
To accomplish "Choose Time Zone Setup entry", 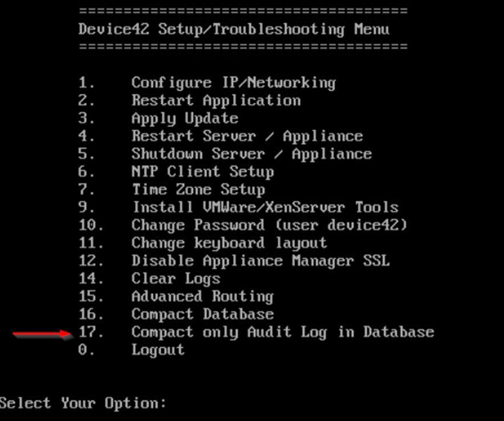I will pyautogui.click(x=172, y=190).
